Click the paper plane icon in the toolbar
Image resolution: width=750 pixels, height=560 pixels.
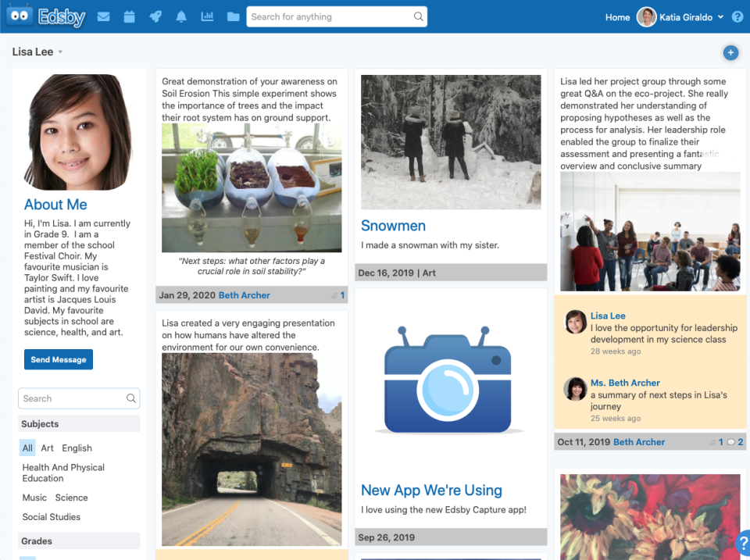click(155, 16)
